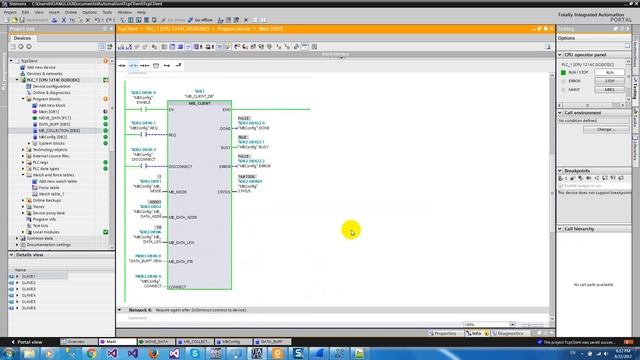Collapse the PLC_1 CPU 1214C node
The image size is (640, 360).
point(17,80)
